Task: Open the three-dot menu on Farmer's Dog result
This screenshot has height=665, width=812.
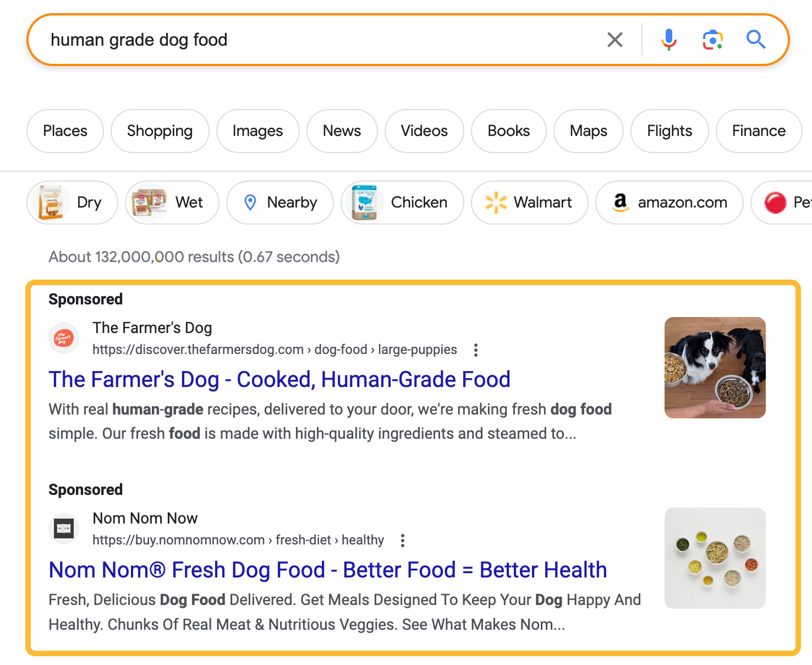Action: 475,350
